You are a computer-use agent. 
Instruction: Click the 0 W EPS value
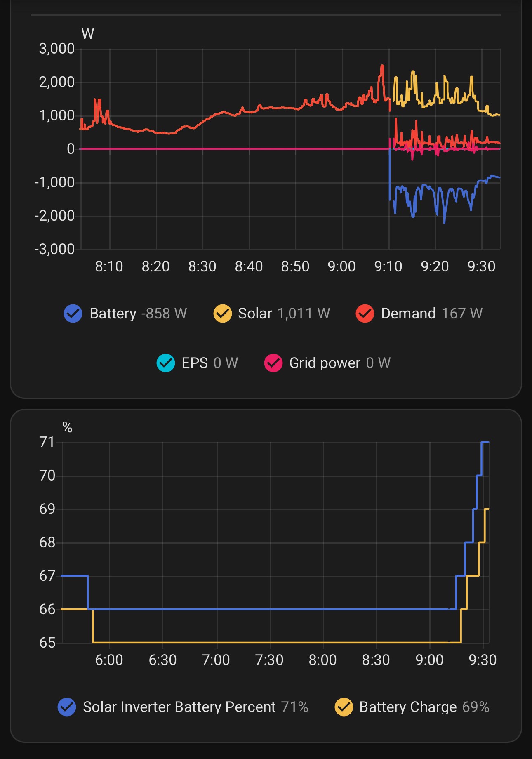pos(226,363)
